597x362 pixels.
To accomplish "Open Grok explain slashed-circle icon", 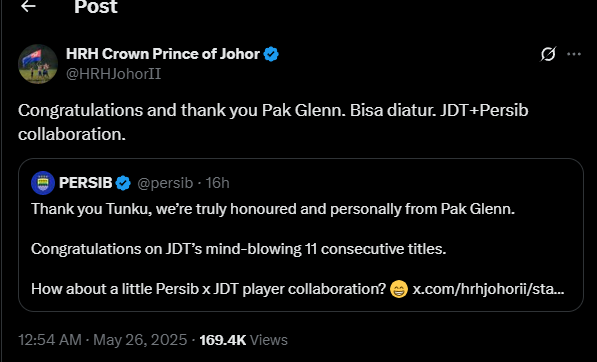I will 548,54.
